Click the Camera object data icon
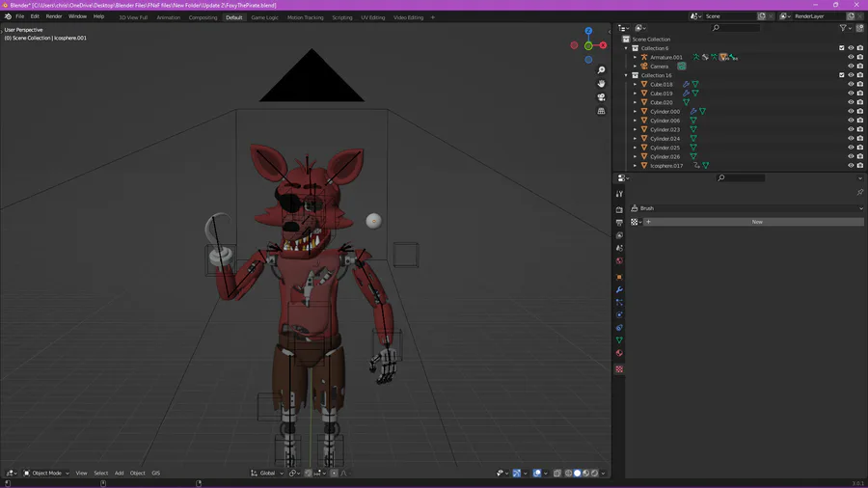The height and width of the screenshot is (488, 868). coord(682,67)
